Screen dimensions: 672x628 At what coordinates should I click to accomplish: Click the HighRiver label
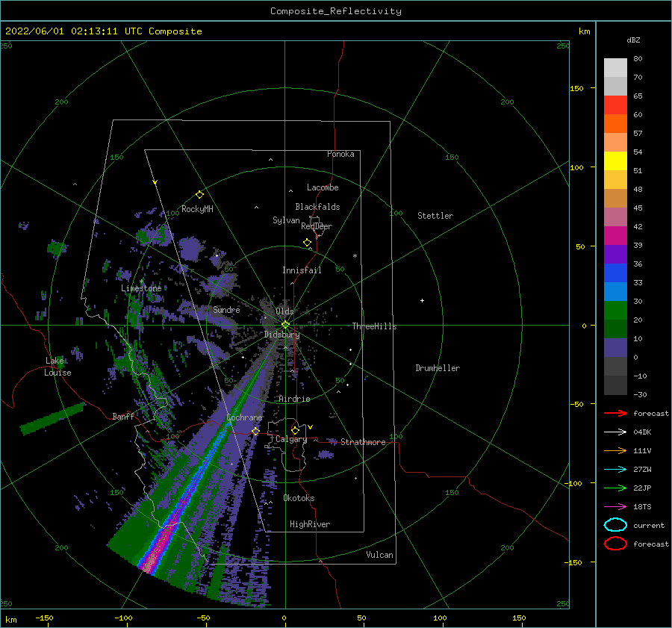coord(309,524)
